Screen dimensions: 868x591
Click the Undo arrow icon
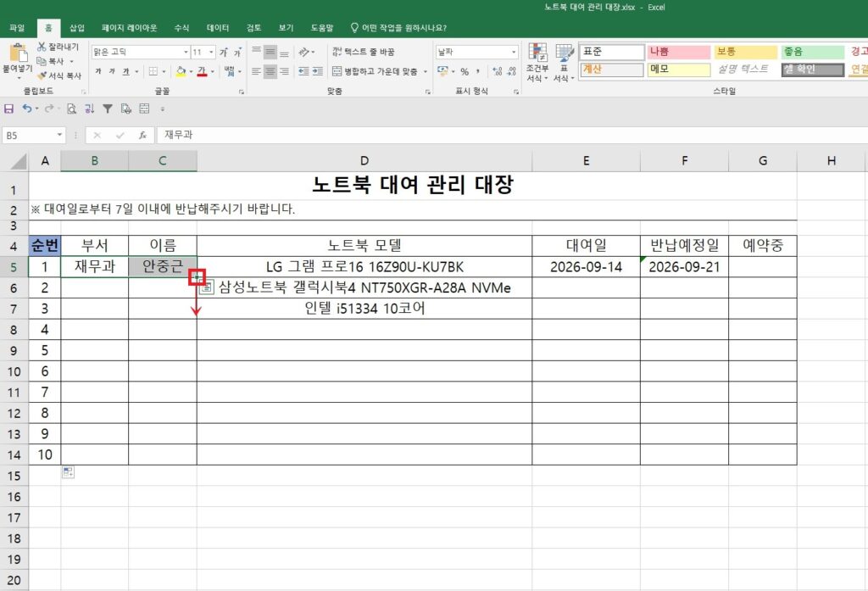coord(26,109)
